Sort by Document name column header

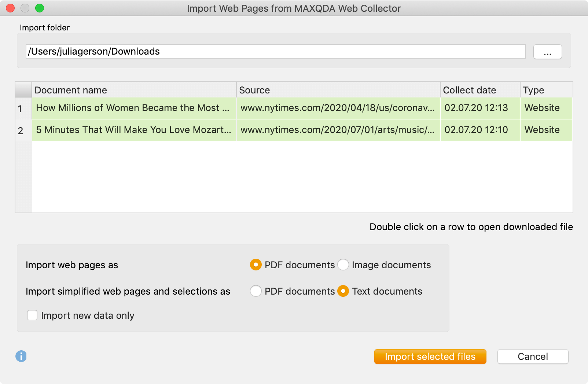[x=134, y=90]
